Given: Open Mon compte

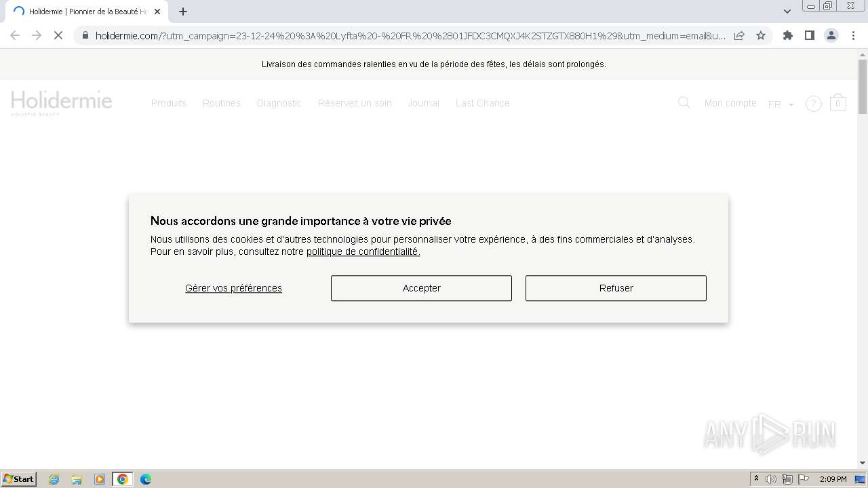Looking at the screenshot, I should tap(730, 103).
